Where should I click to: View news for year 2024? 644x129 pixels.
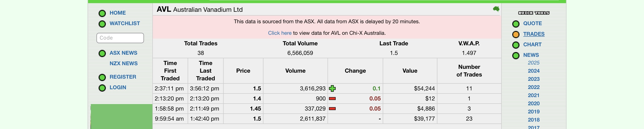533,71
